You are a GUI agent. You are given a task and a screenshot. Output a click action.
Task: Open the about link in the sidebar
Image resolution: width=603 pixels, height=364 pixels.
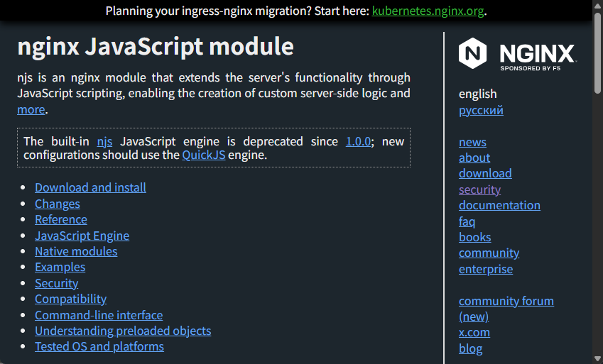pos(474,158)
